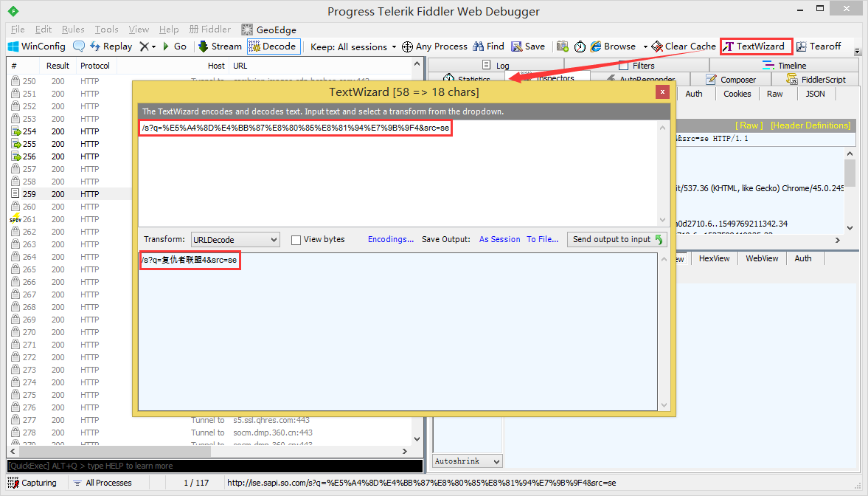Image resolution: width=868 pixels, height=496 pixels.
Task: Click the camera screenshot icon
Action: click(x=563, y=46)
